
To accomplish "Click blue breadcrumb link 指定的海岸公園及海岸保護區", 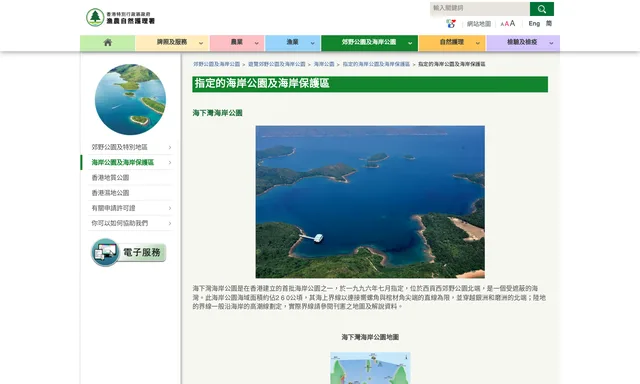I will [376, 64].
